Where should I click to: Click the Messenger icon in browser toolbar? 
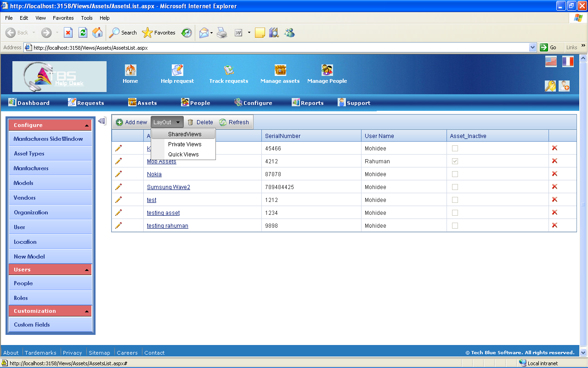tap(289, 33)
